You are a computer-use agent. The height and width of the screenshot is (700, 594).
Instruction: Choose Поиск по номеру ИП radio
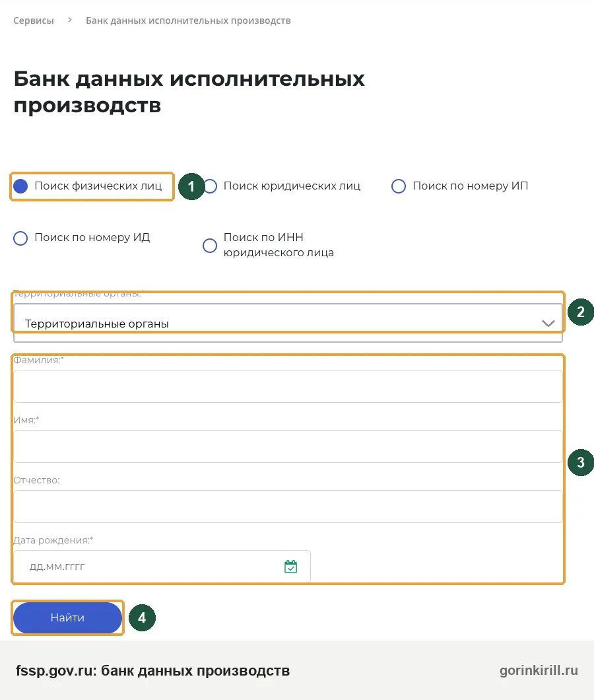[x=399, y=186]
